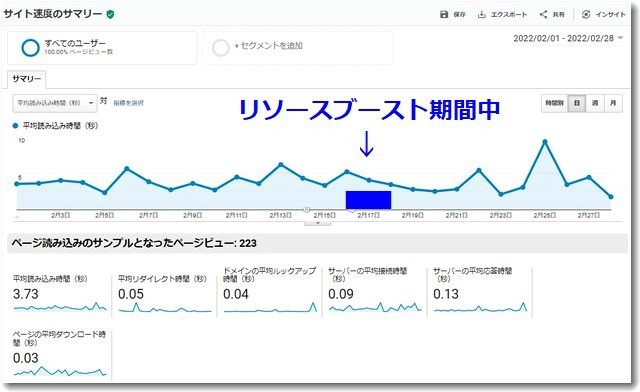Open the date range 2022/02/01 - 2022/02/28 picker

[568, 38]
